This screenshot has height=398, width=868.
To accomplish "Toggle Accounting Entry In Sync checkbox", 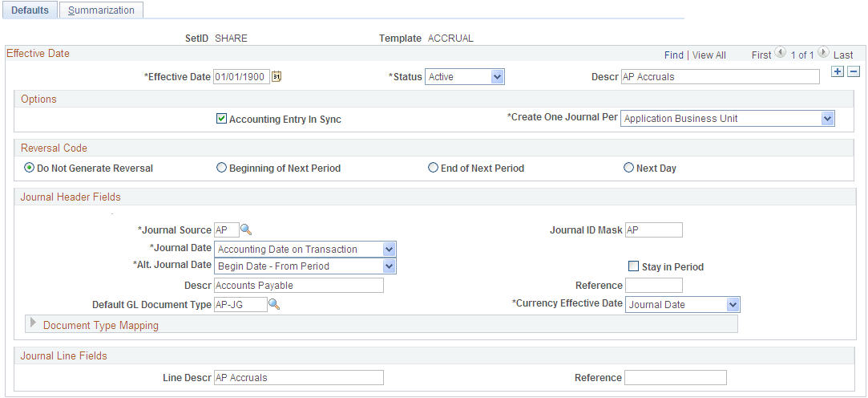I will click(x=221, y=119).
